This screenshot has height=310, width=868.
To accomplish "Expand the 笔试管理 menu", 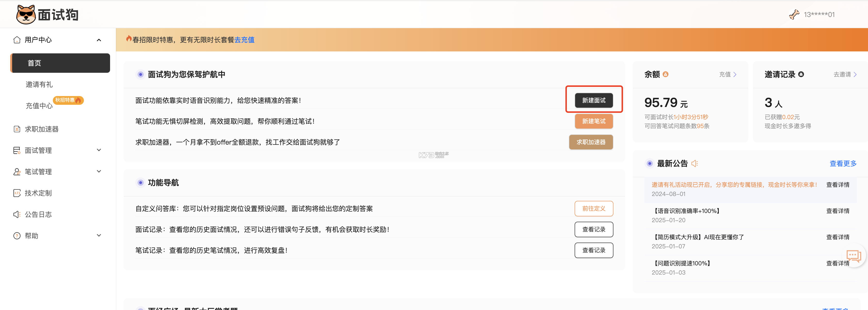I will (99, 171).
